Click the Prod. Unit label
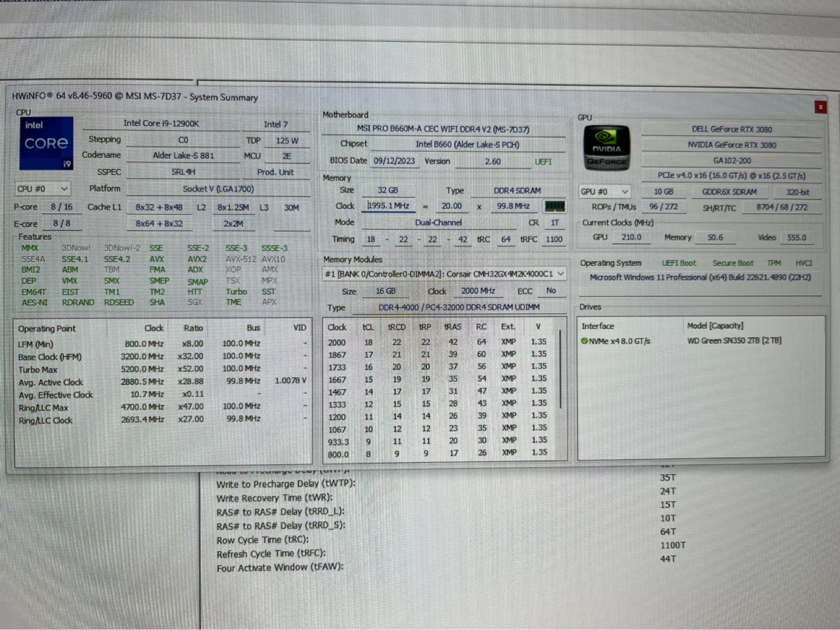 pyautogui.click(x=275, y=172)
